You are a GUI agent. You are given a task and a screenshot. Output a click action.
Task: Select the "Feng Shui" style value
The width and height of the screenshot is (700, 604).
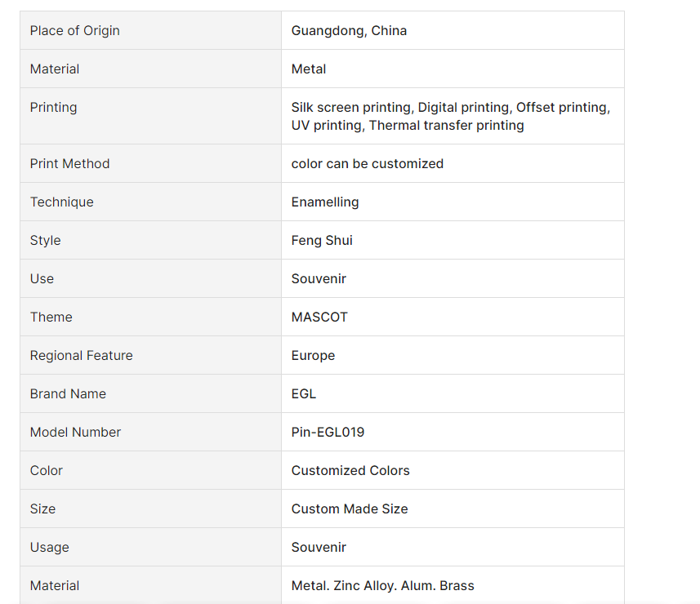pos(322,241)
